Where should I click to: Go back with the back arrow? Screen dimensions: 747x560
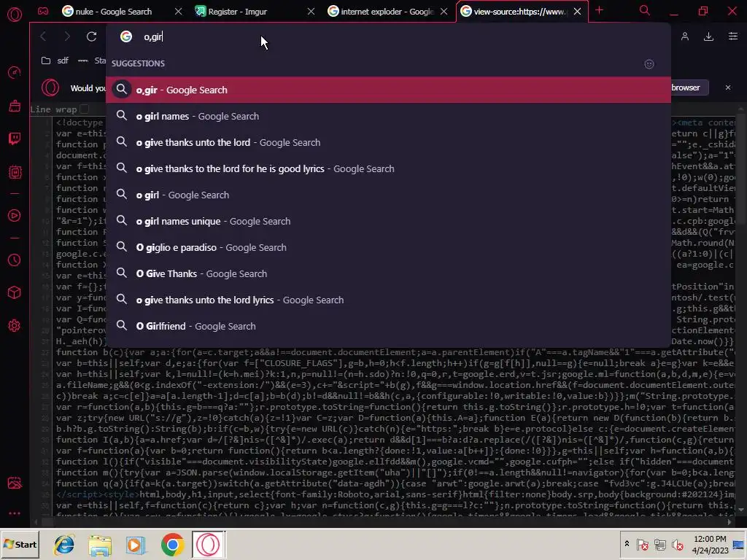coord(43,36)
